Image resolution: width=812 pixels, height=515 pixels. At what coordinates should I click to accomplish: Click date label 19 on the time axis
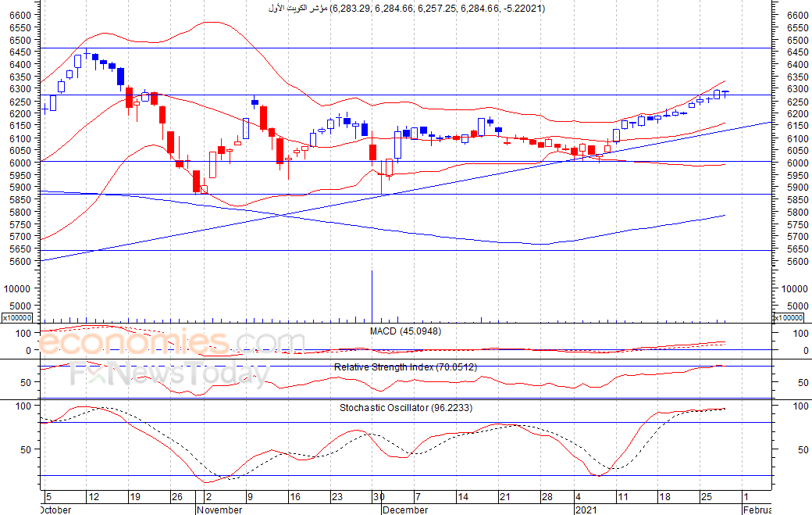coord(135,497)
